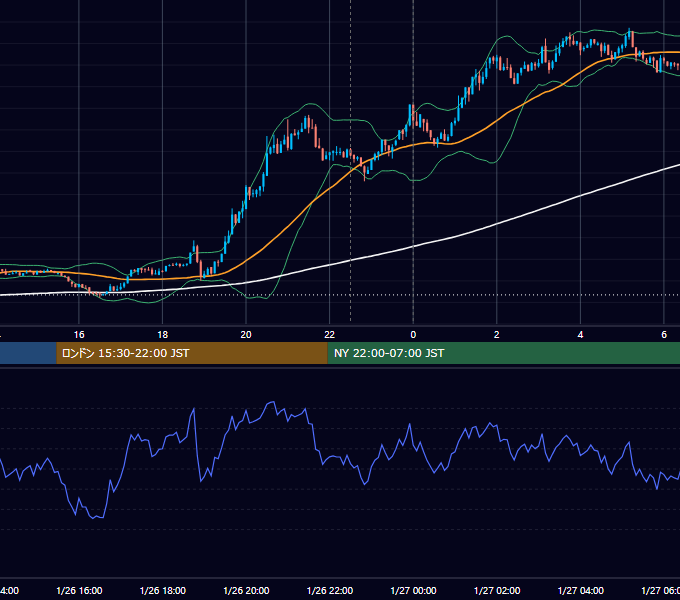Click the 1/27 04:00 label on oscillator axis
Viewport: 680px width, 600px height.
(581, 590)
